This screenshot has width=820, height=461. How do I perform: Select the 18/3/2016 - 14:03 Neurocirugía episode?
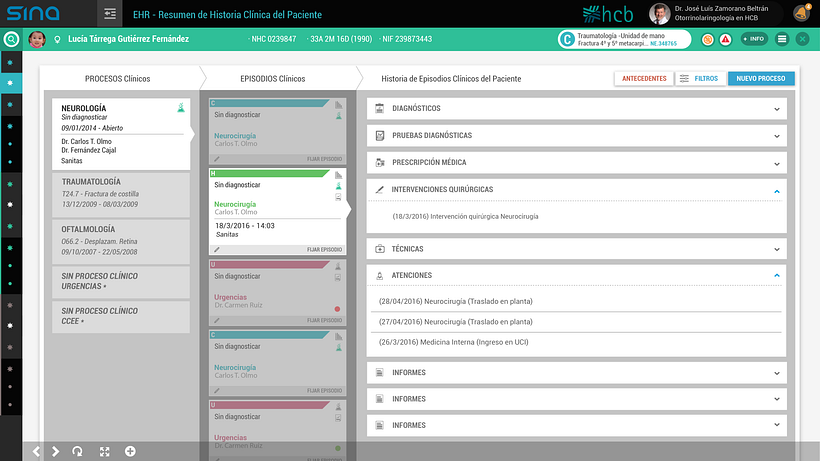pyautogui.click(x=277, y=211)
